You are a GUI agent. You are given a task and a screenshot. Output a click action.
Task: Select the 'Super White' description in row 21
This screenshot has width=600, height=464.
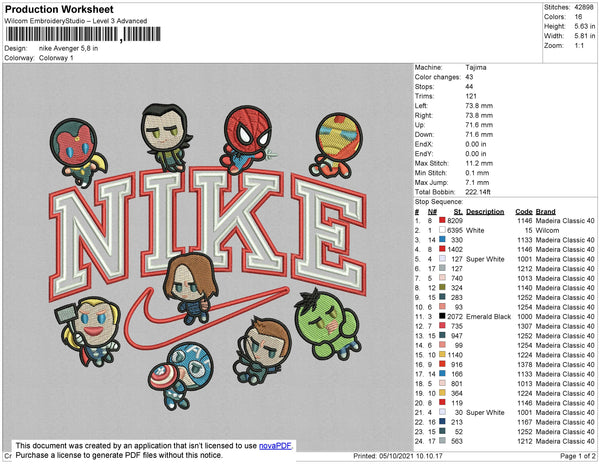tap(485, 412)
